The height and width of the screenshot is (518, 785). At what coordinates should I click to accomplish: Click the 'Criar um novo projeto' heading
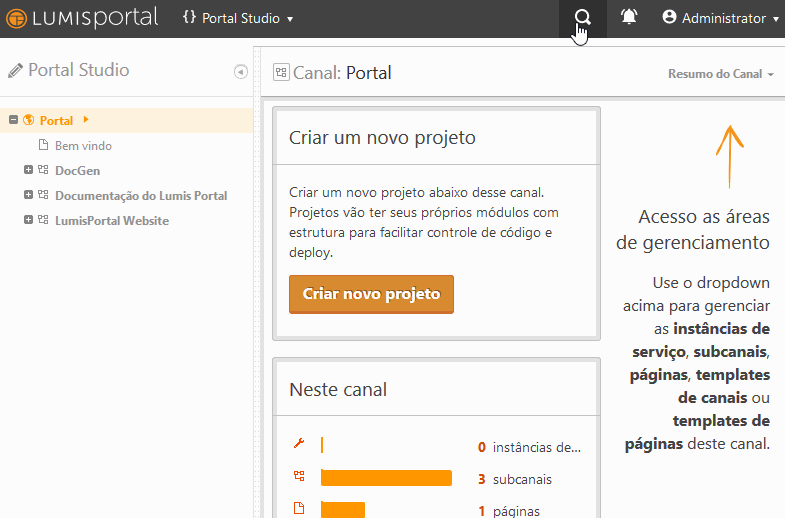(x=382, y=138)
